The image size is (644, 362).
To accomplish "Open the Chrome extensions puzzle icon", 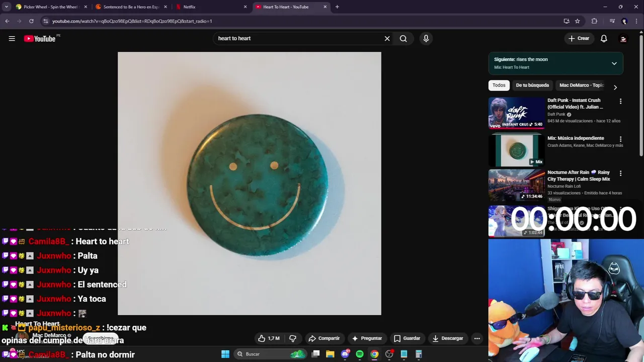I will coord(594,21).
